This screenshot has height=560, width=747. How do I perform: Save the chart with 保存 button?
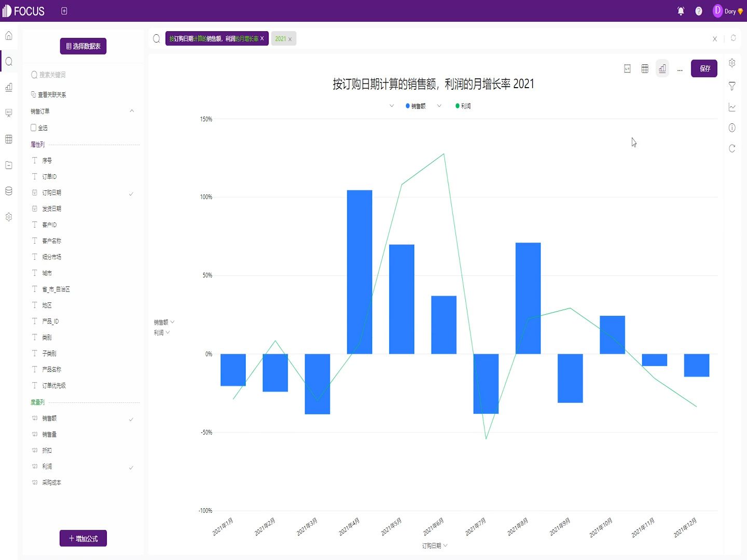[x=704, y=68]
